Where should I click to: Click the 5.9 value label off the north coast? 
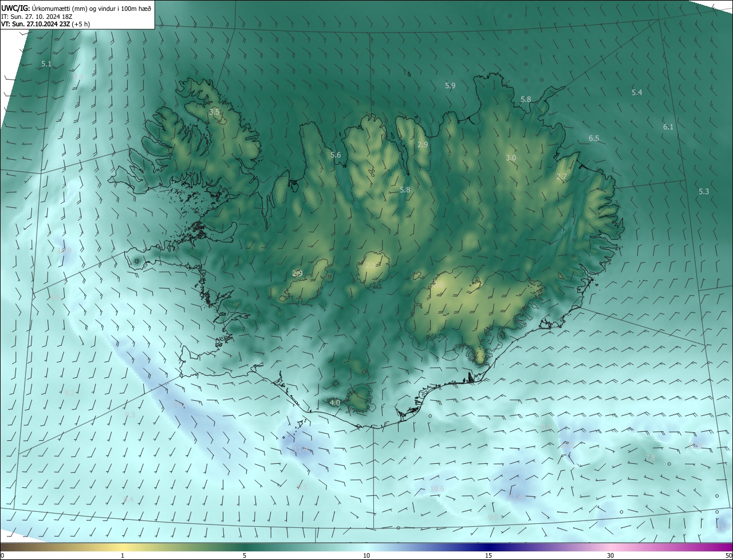coord(450,85)
